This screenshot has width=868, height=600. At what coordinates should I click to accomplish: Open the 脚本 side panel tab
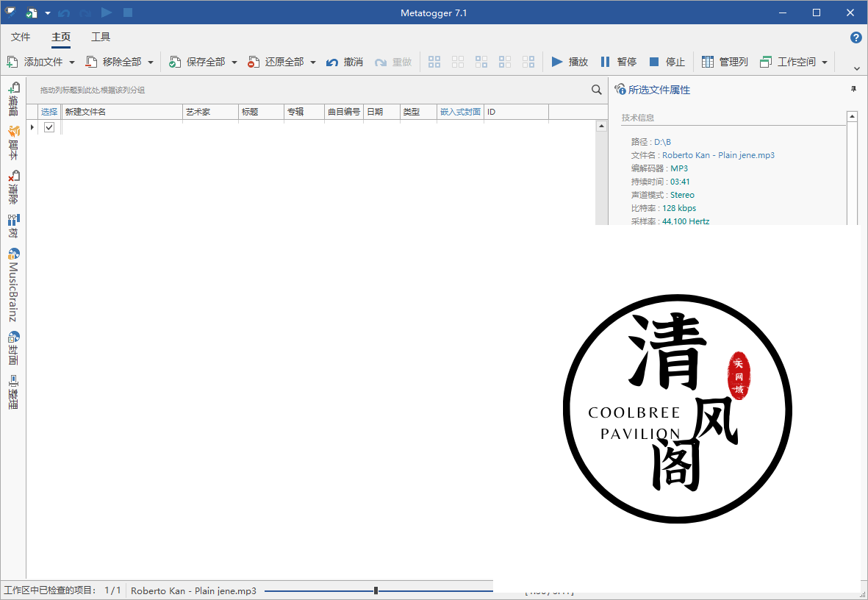13,143
